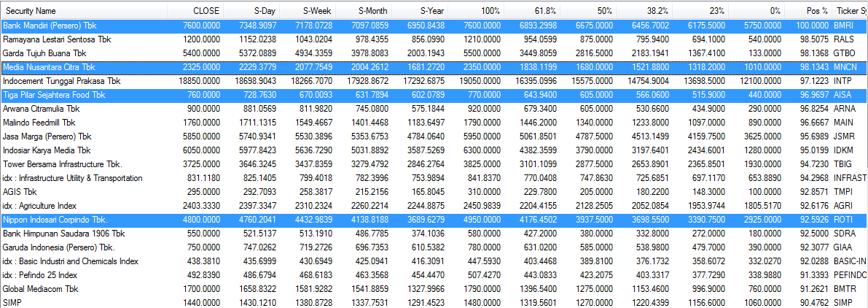Select AGIS Tbk row
This screenshot has width=868, height=308.
pyautogui.click(x=434, y=192)
